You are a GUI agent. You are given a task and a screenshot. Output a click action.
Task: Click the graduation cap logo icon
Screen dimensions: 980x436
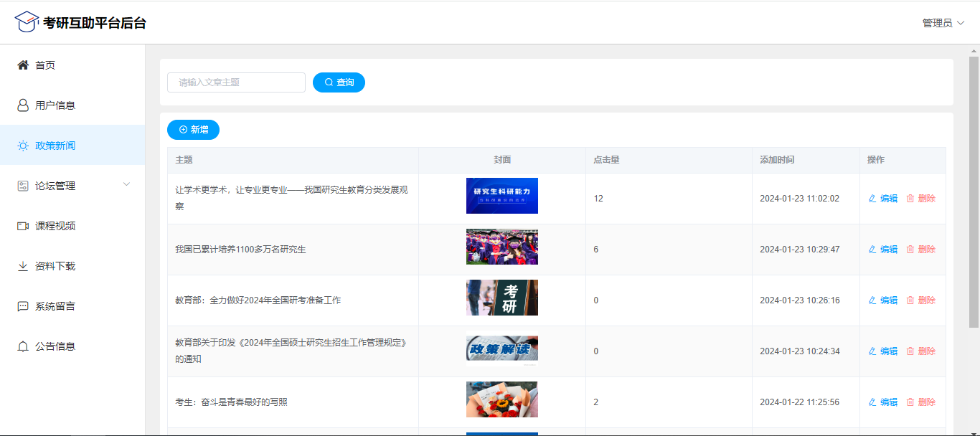click(27, 22)
